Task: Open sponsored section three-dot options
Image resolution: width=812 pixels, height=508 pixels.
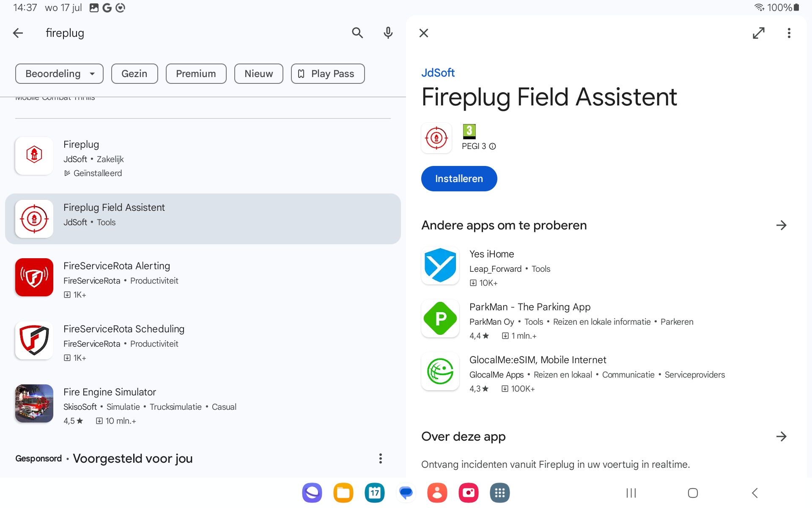Action: pos(380,458)
